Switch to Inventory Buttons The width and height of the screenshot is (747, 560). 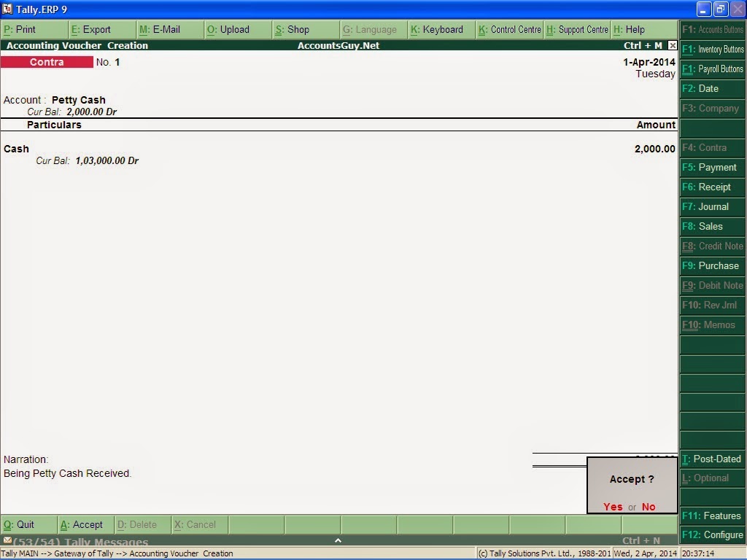[x=712, y=49]
